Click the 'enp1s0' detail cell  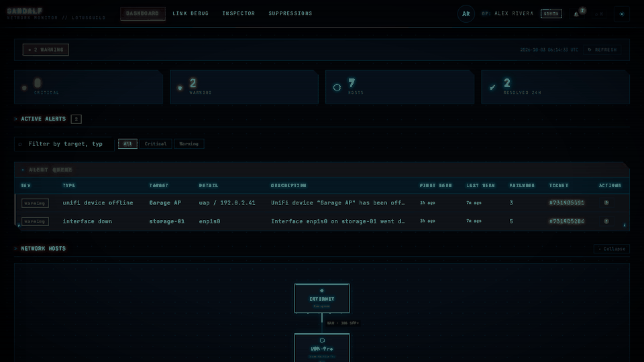209,221
